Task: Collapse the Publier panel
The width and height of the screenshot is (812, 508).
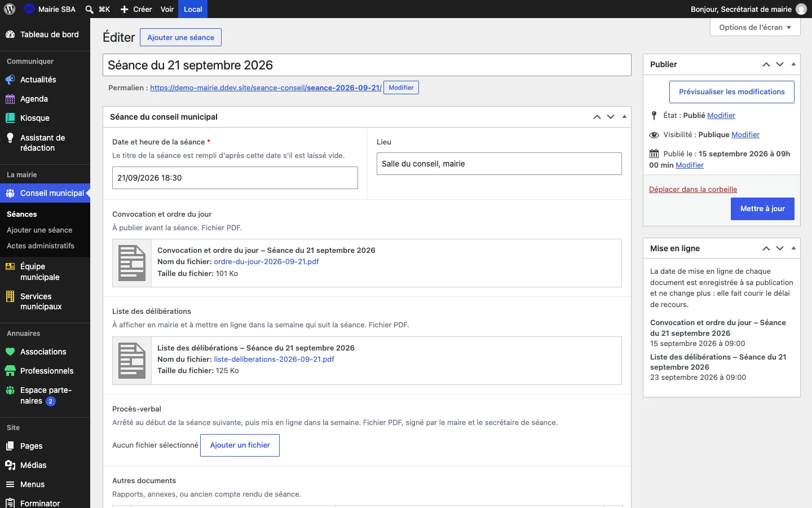Action: point(793,64)
